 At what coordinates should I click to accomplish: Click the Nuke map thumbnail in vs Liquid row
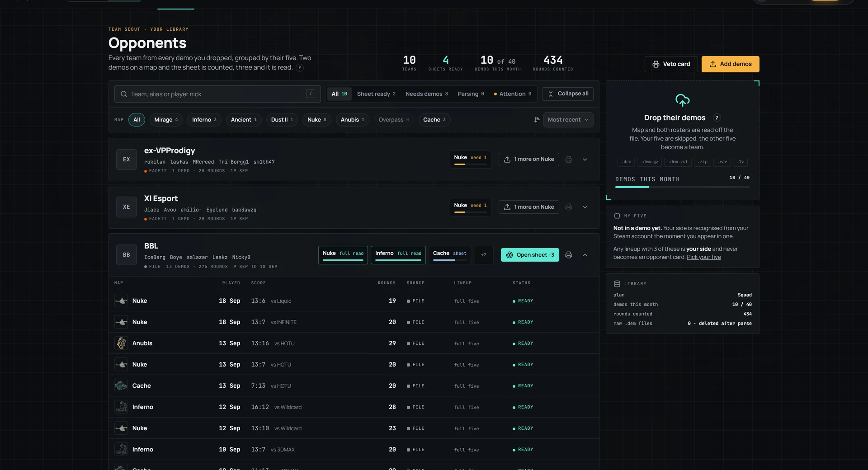coord(121,301)
